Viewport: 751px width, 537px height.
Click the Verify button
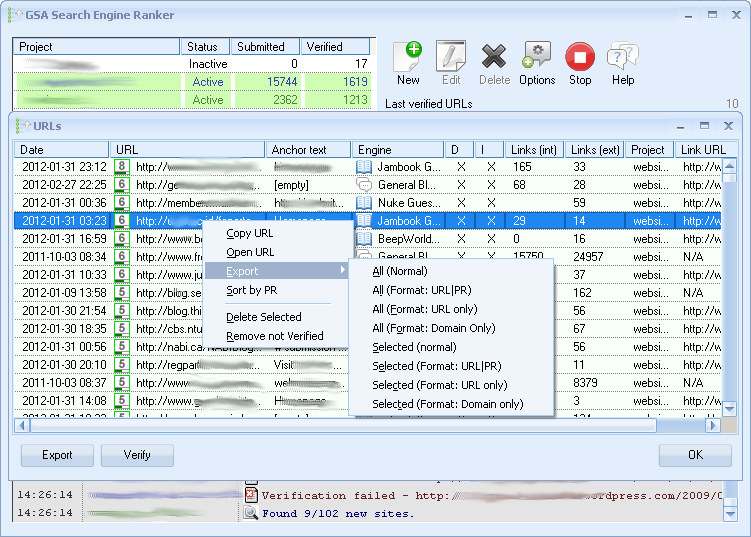pos(137,455)
